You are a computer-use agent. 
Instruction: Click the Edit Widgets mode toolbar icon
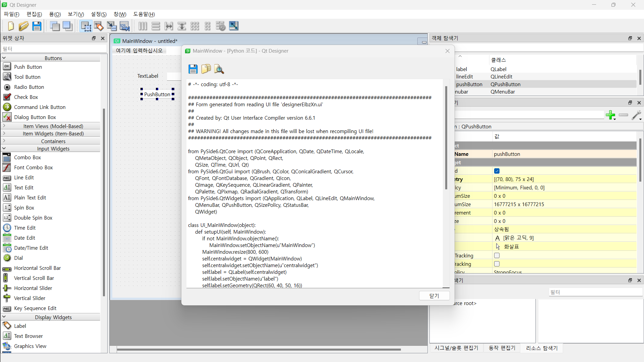[86, 26]
